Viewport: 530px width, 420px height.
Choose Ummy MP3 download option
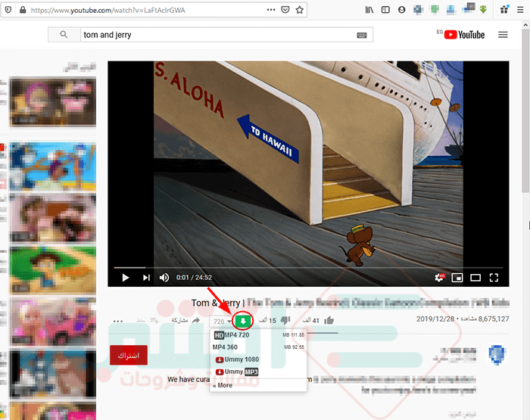coord(258,372)
